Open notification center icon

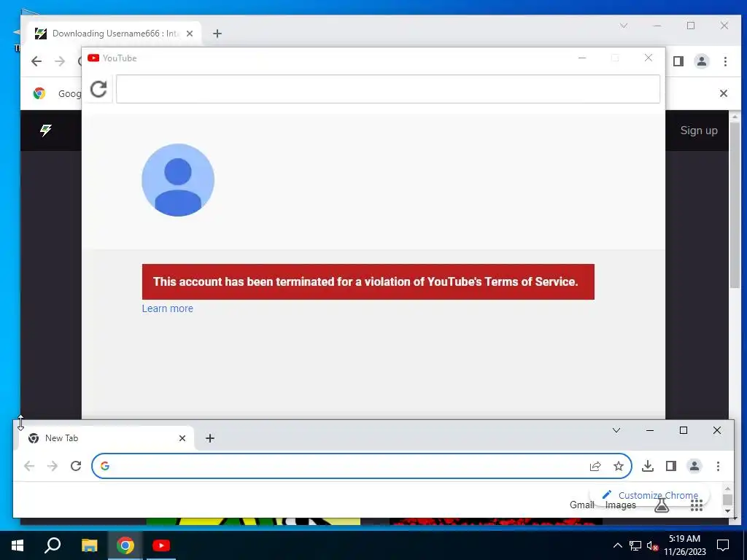click(723, 545)
